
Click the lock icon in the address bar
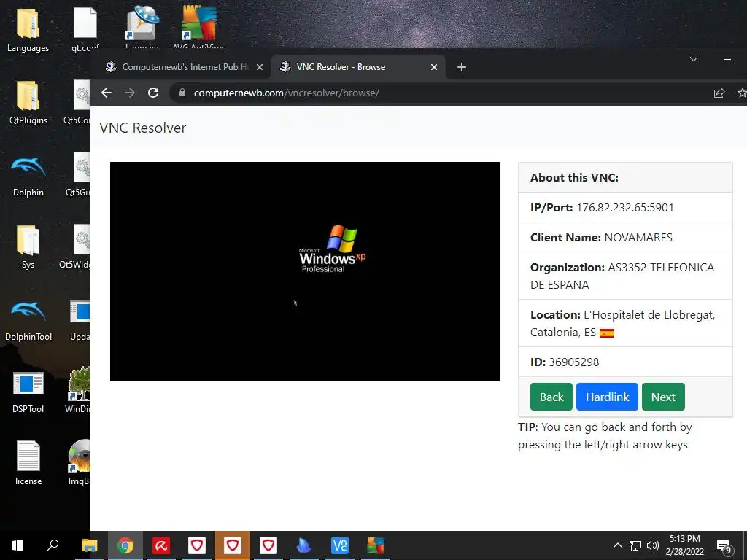pos(182,93)
